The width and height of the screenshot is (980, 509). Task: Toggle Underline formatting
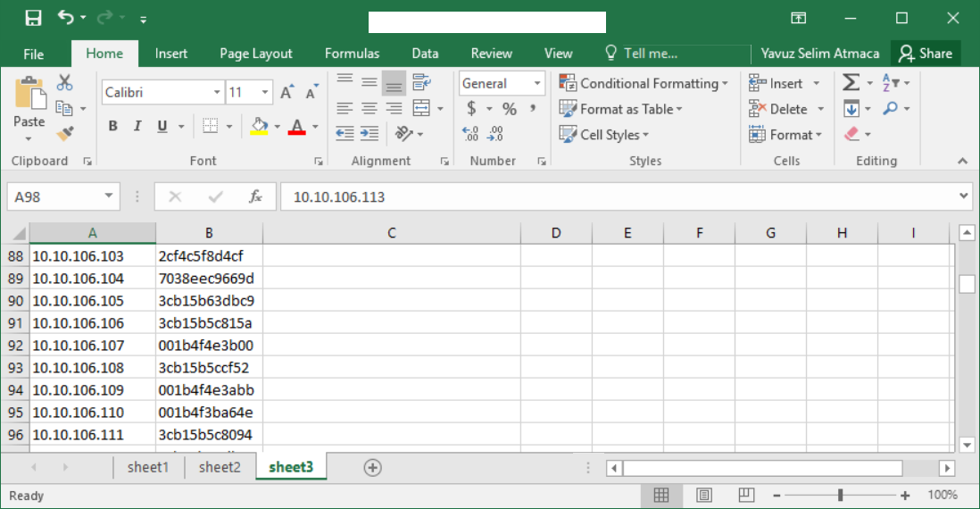[162, 126]
